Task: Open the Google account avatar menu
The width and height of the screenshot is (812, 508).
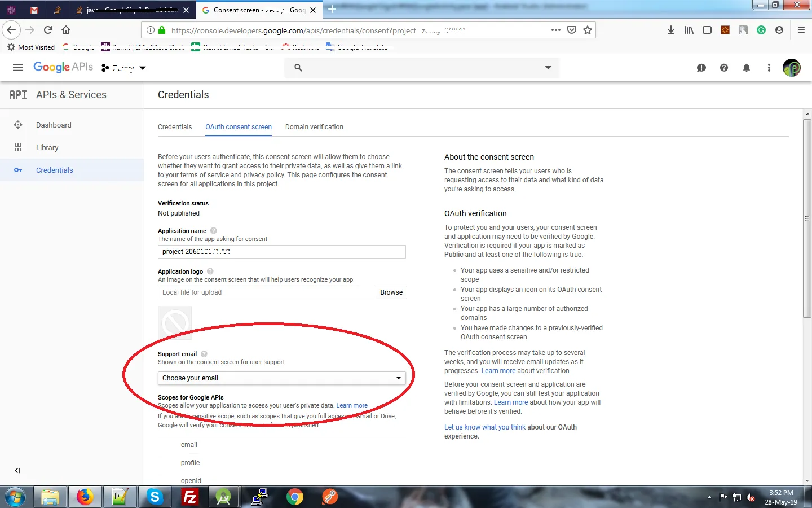Action: (x=792, y=68)
